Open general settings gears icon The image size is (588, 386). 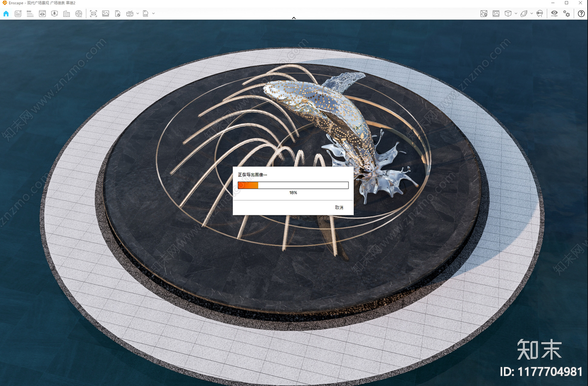[x=567, y=14]
